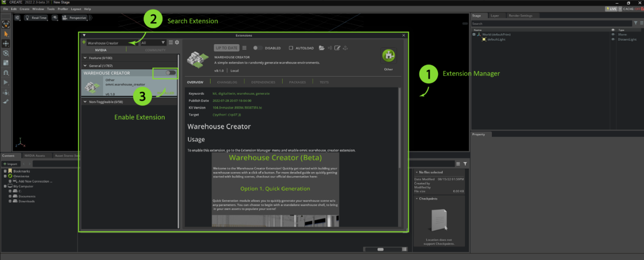Switch to the COMMUNITY extensions tab
Screen dimensions: 644x260
[155, 50]
